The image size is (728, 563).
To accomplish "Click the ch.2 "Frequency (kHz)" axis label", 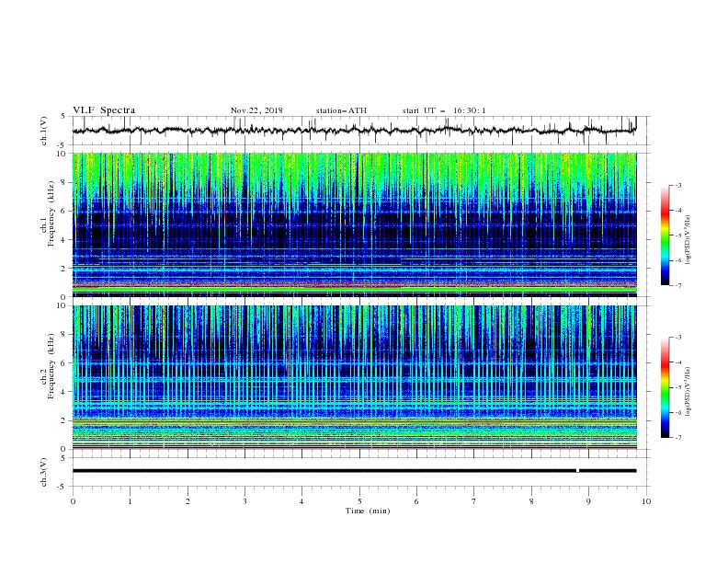I will pos(51,366).
